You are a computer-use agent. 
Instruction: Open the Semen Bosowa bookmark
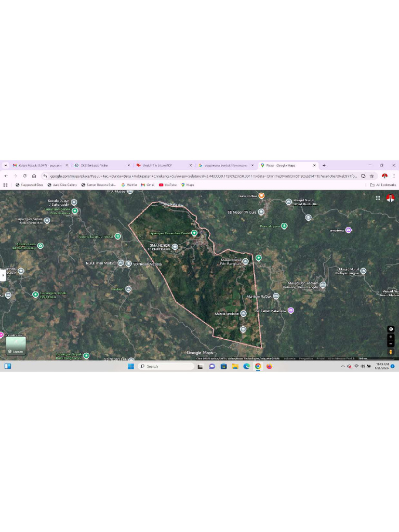99,185
